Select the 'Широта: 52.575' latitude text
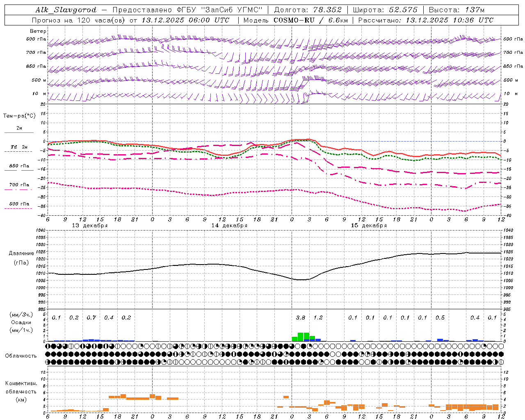Viewport: 525px width, 420px height. (x=385, y=10)
